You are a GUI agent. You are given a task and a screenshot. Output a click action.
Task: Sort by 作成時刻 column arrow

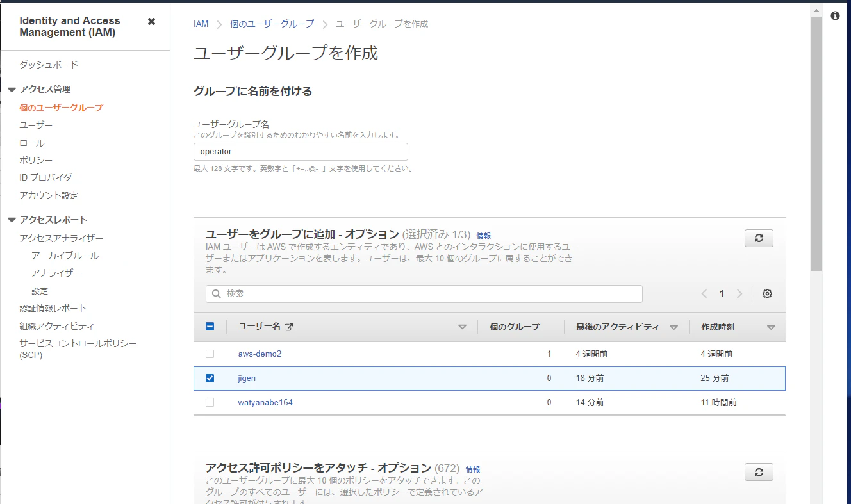pyautogui.click(x=771, y=327)
